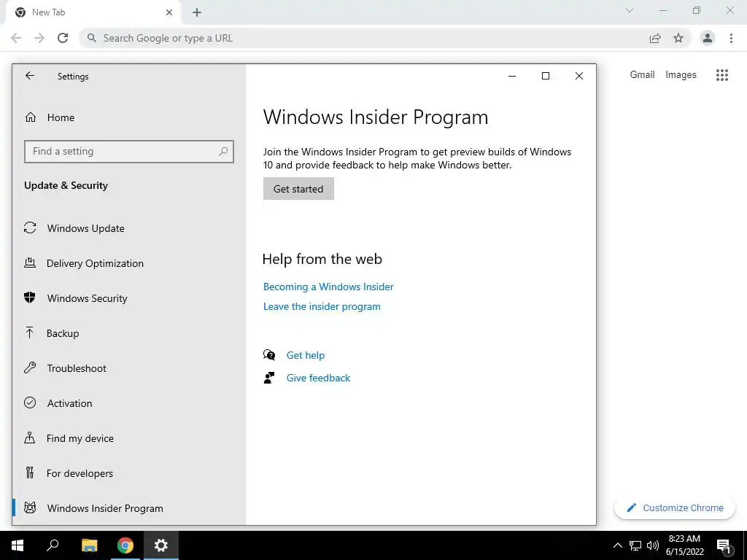
Task: Show hidden system tray icons
Action: click(x=617, y=545)
